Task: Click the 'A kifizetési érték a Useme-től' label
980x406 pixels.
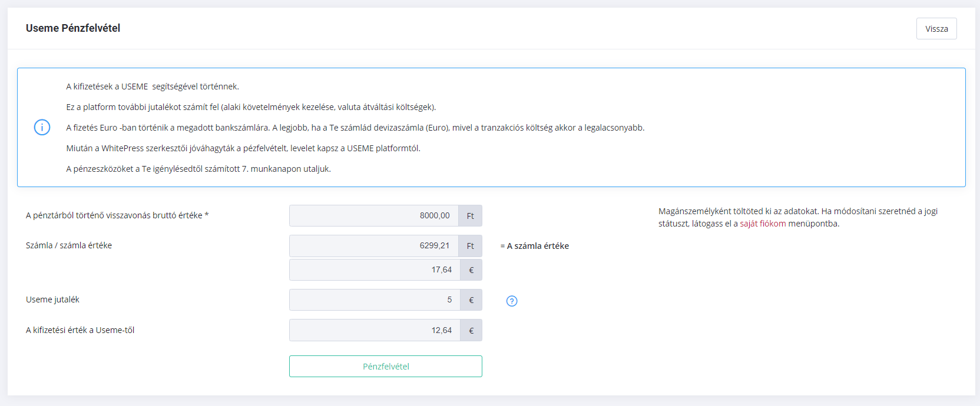Action: coord(80,330)
